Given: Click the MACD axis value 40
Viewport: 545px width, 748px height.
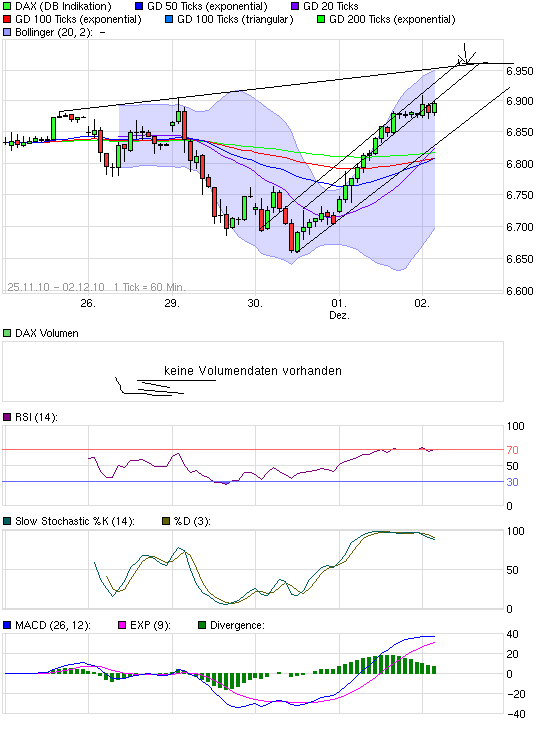Looking at the screenshot, I should coord(513,634).
